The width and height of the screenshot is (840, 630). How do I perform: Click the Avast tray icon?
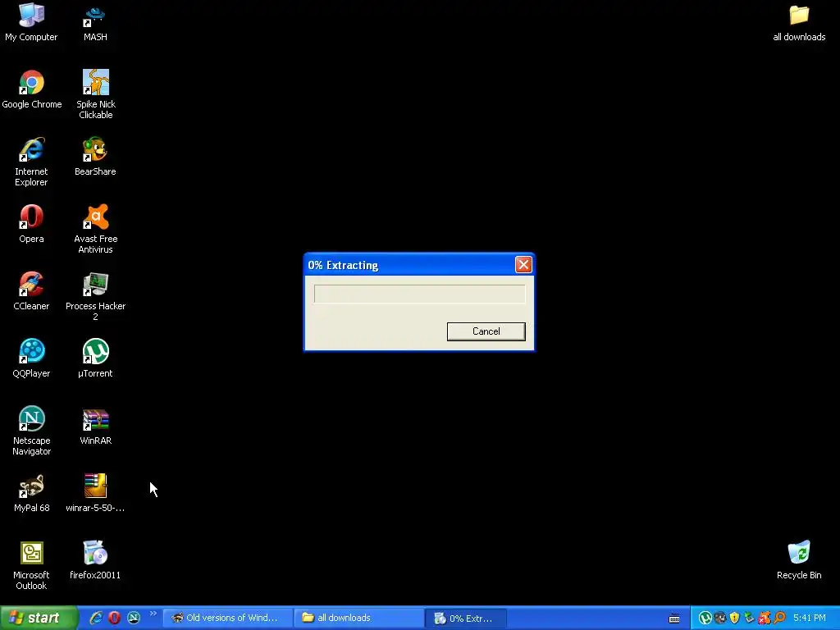765,618
